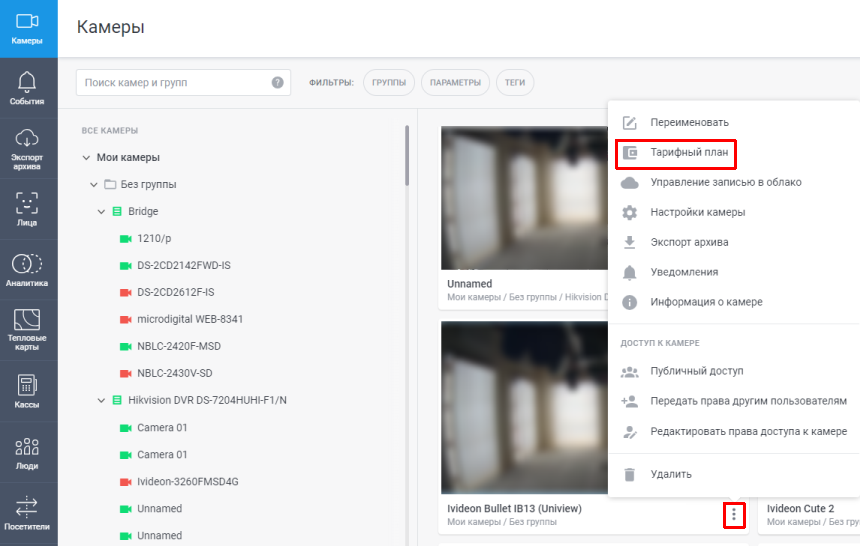Click the wallet icon next to Тарифный план
This screenshot has width=860, height=546.
(630, 152)
